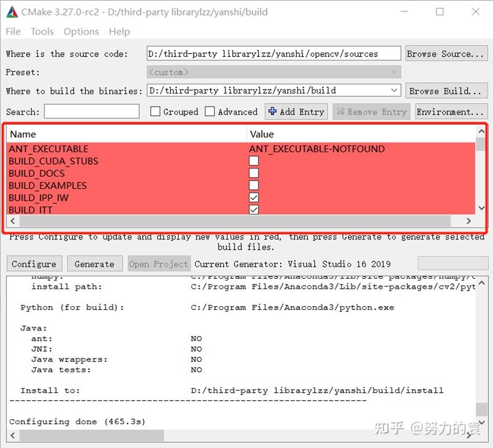Open the Options menu
The image size is (493, 448).
pos(80,31)
